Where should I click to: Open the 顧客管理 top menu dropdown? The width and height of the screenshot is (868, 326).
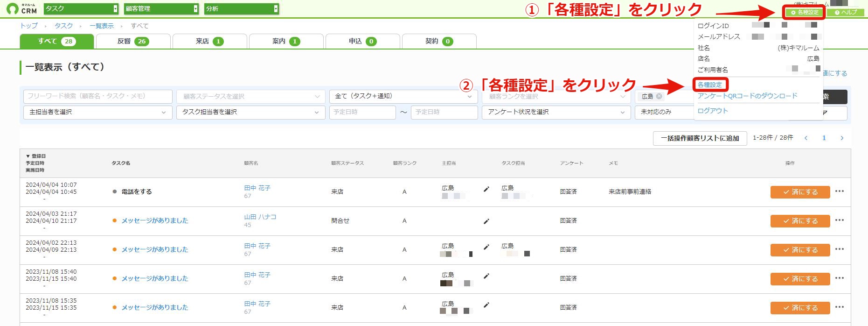click(161, 9)
